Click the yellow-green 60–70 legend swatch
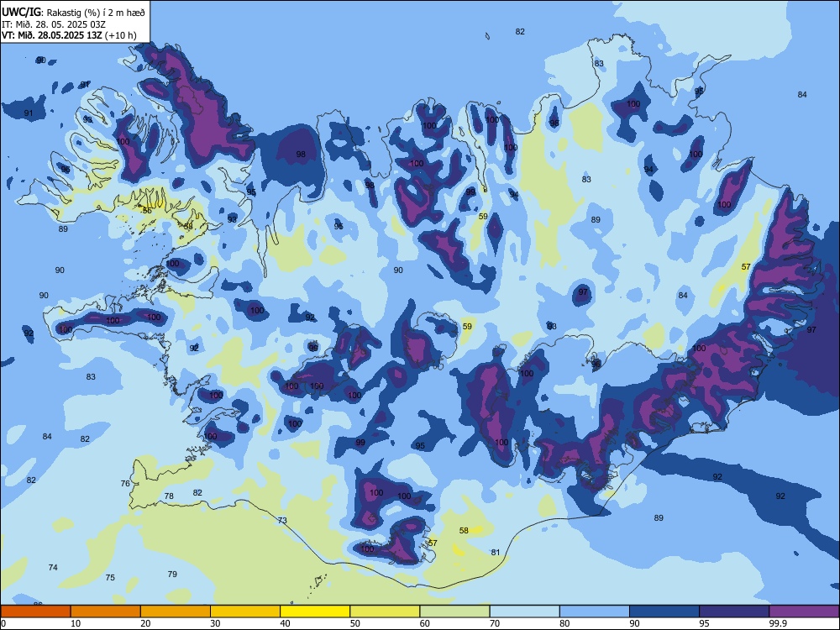 pyautogui.click(x=454, y=612)
